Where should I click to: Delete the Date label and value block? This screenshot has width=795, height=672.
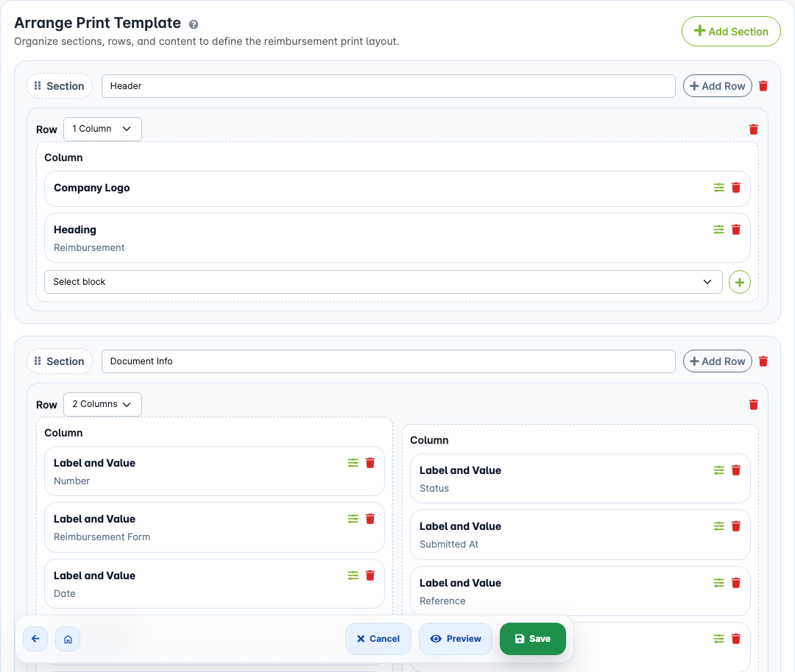coord(370,575)
